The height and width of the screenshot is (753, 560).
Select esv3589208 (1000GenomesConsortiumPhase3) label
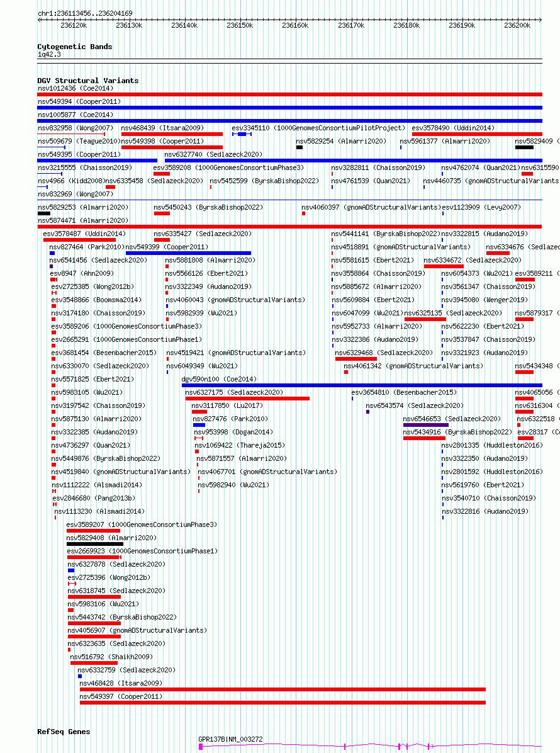228,167
